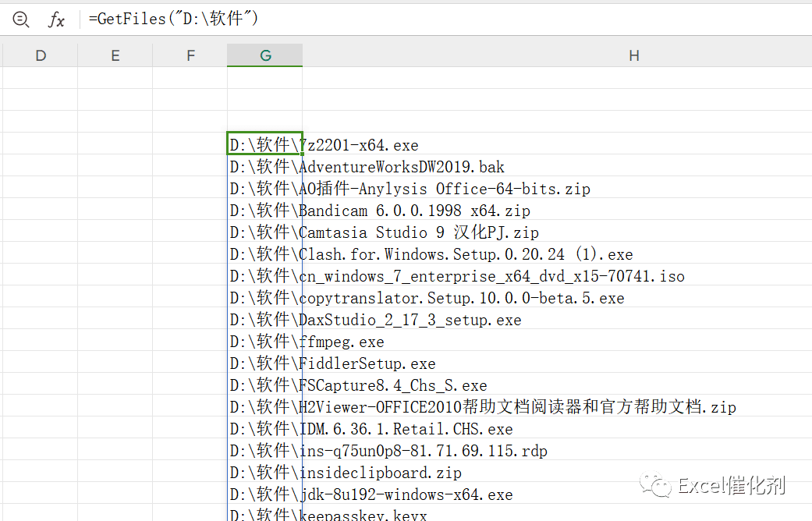
Task: Select the keepasskey.keyx cell
Action: tap(329, 514)
